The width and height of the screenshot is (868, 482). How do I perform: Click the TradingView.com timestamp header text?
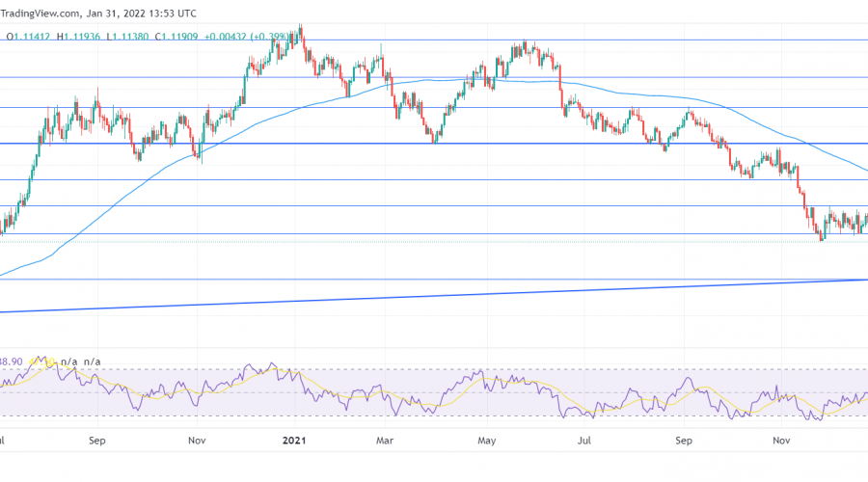[98, 13]
